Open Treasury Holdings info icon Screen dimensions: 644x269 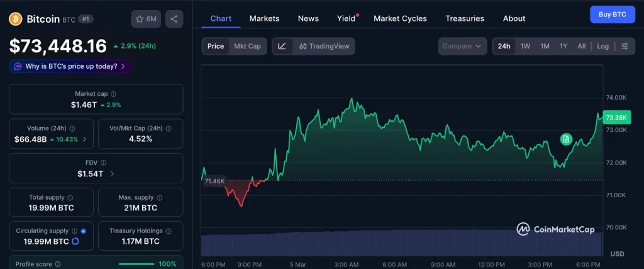(x=169, y=231)
